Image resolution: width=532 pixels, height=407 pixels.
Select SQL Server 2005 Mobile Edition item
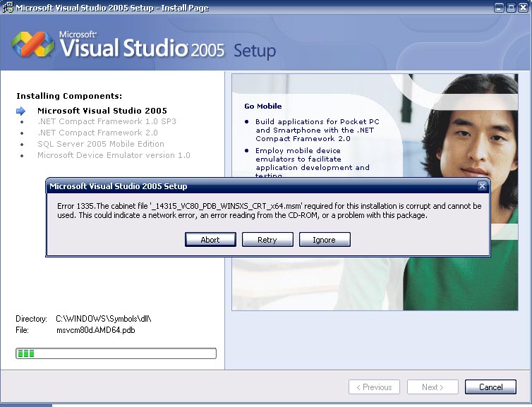pyautogui.click(x=101, y=144)
